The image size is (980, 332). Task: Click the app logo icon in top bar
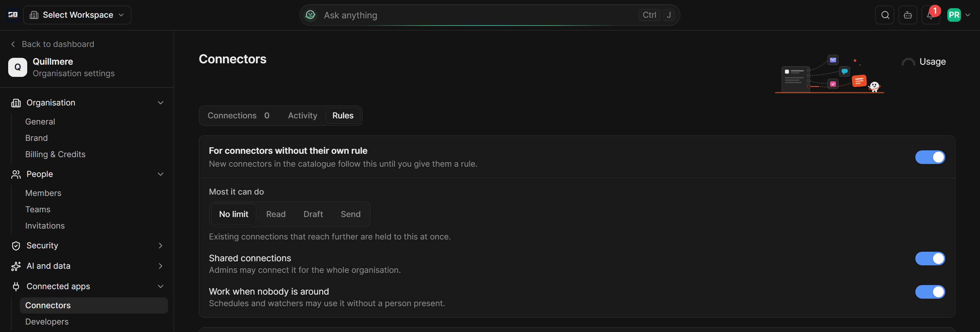tap(13, 15)
